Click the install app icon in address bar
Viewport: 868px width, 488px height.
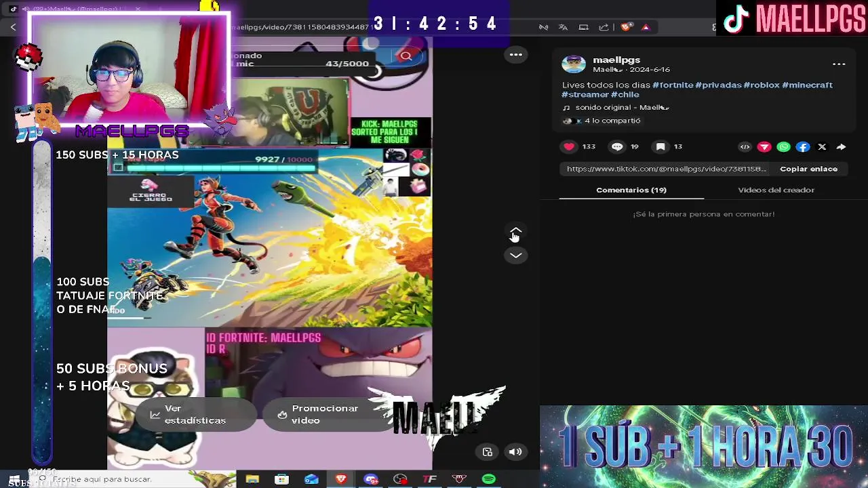tap(583, 27)
